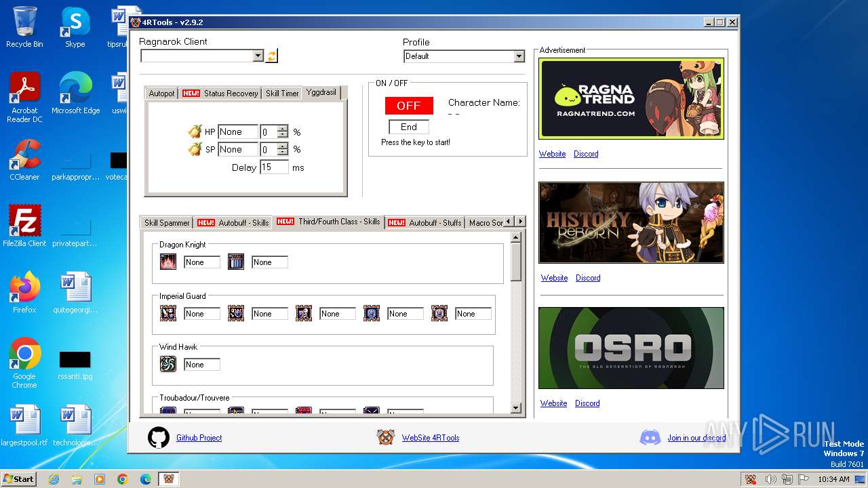This screenshot has height=488, width=868.
Task: Switch to the Skill Timer tab
Action: tap(282, 94)
